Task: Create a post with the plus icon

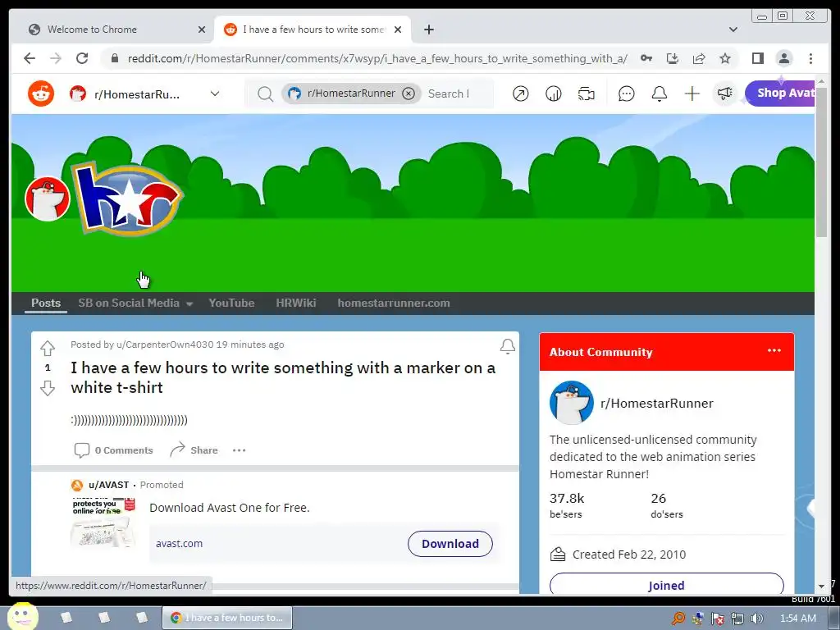Action: tap(692, 94)
